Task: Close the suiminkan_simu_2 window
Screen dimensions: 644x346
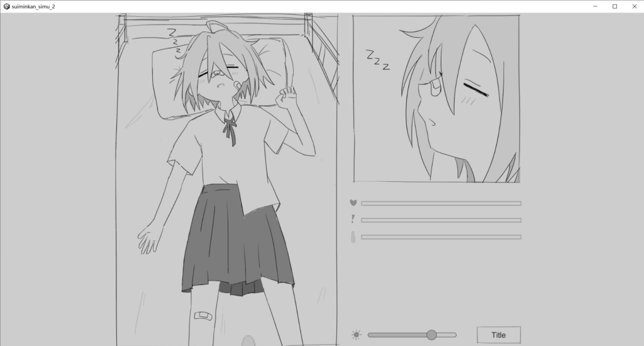Action: coord(634,6)
